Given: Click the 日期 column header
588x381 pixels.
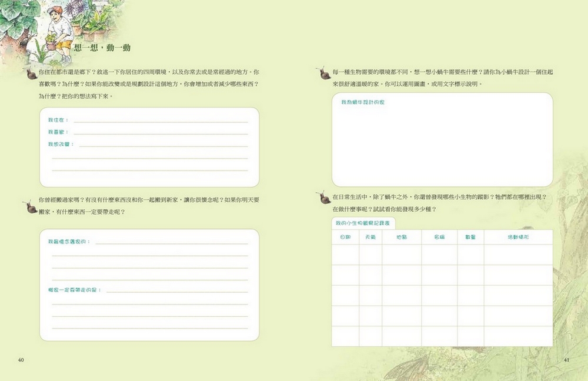Looking at the screenshot, I should click(x=345, y=237).
